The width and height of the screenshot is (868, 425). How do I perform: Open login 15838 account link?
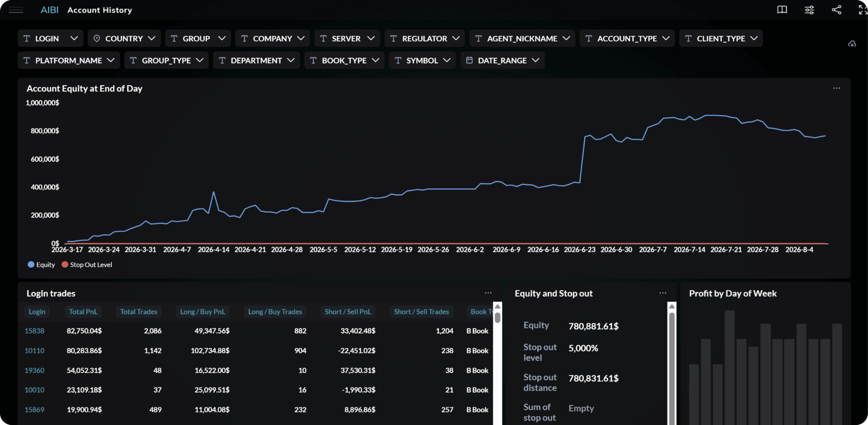click(35, 330)
